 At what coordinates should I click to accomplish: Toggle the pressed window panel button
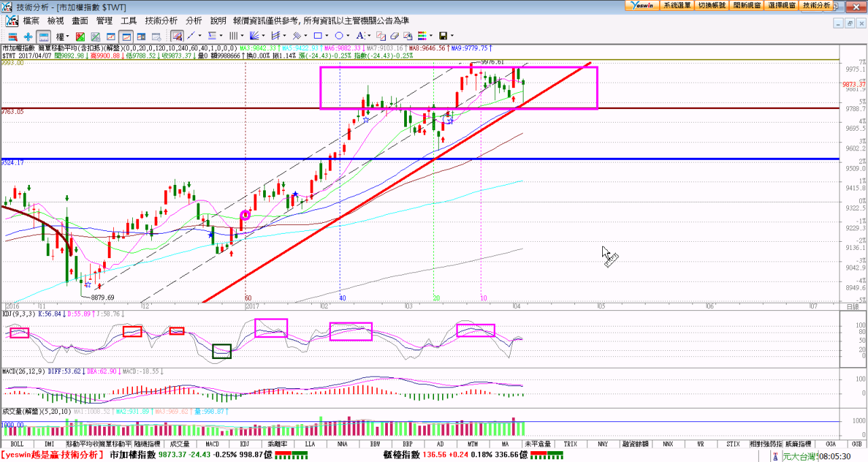click(x=125, y=36)
